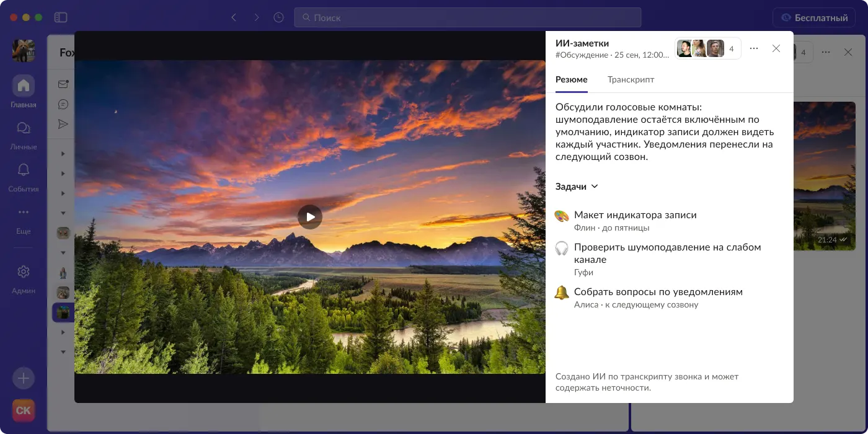Click assignee line Флин · до пятницы
The image size is (868, 434).
612,228
